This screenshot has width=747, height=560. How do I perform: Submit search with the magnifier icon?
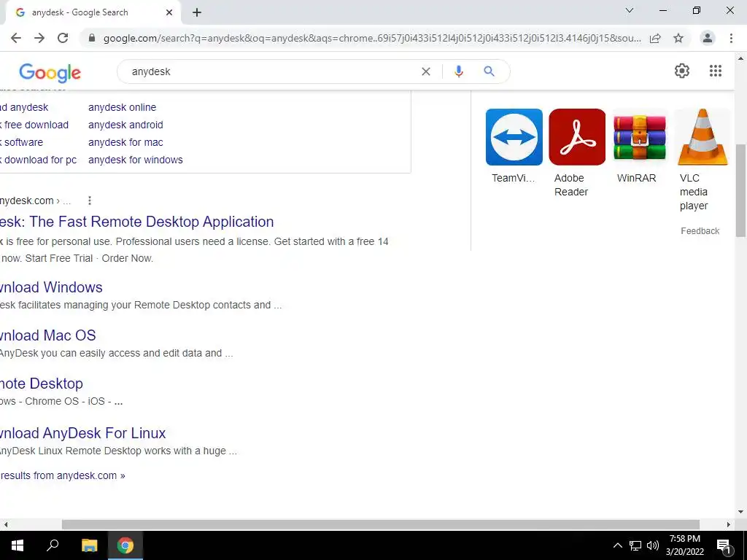[489, 71]
